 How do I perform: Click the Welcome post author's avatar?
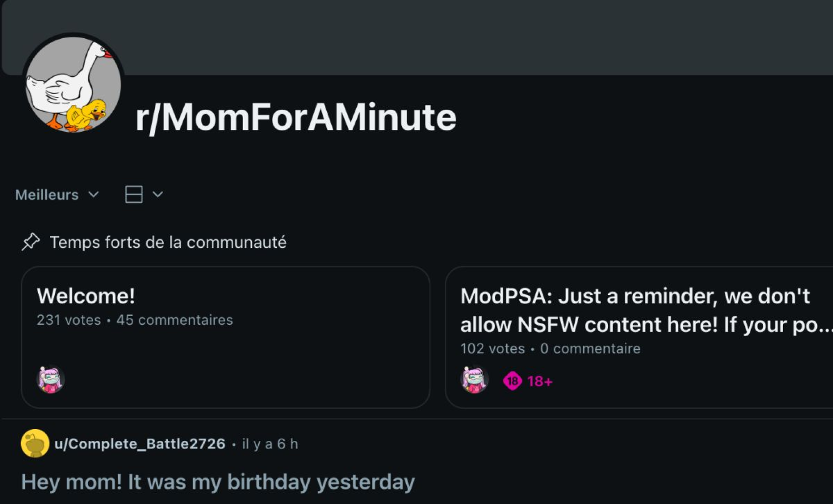click(x=50, y=380)
